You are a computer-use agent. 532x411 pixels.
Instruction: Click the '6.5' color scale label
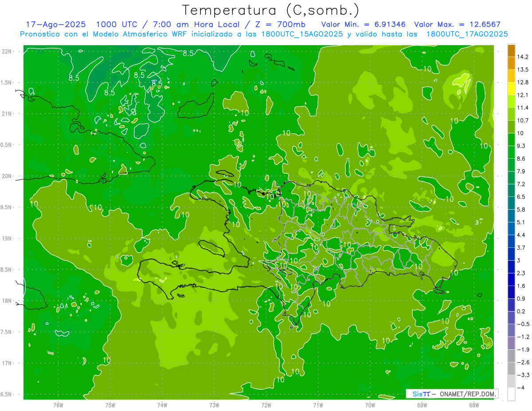(x=521, y=197)
